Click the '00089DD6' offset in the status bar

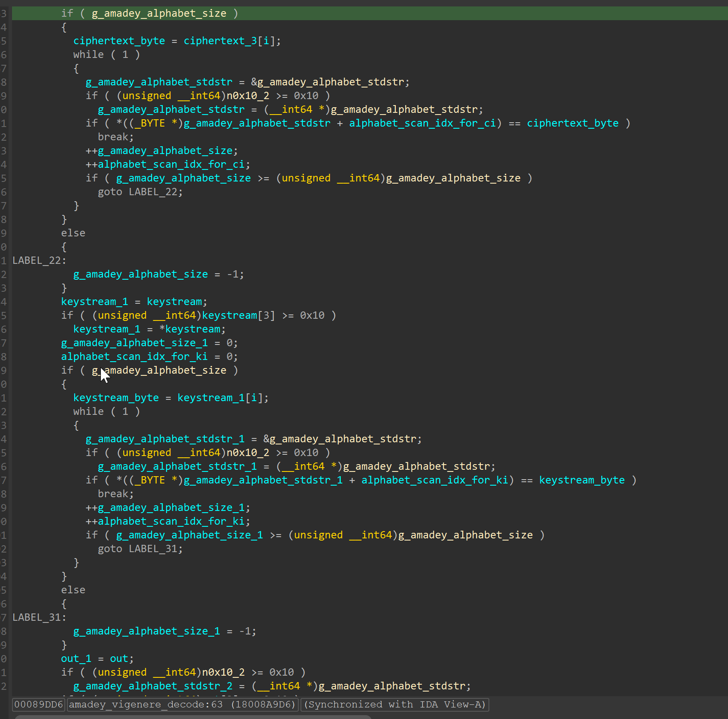coord(39,704)
